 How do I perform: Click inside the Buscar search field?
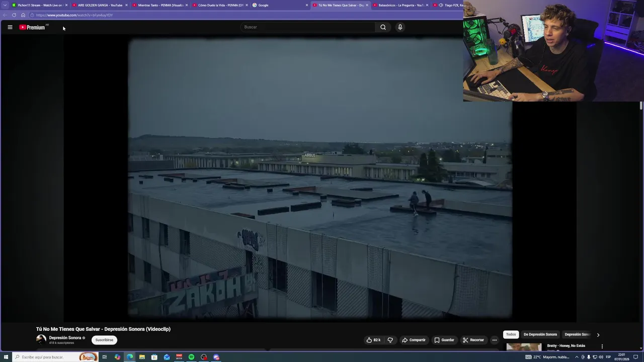coord(308,27)
